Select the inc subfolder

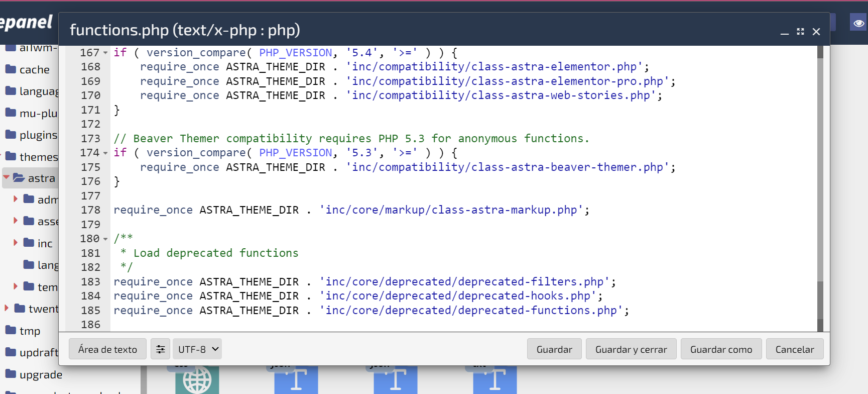(x=45, y=244)
